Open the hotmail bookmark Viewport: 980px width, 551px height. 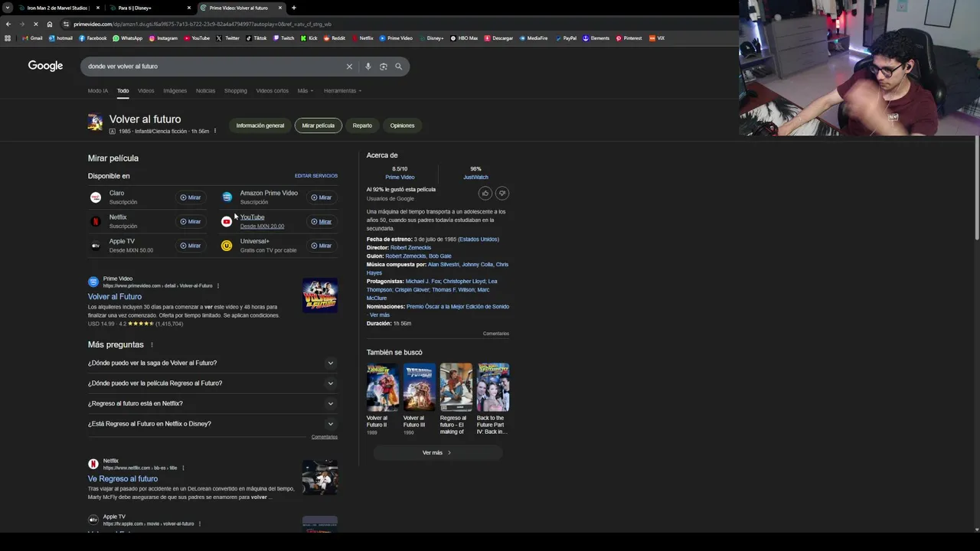(x=60, y=38)
